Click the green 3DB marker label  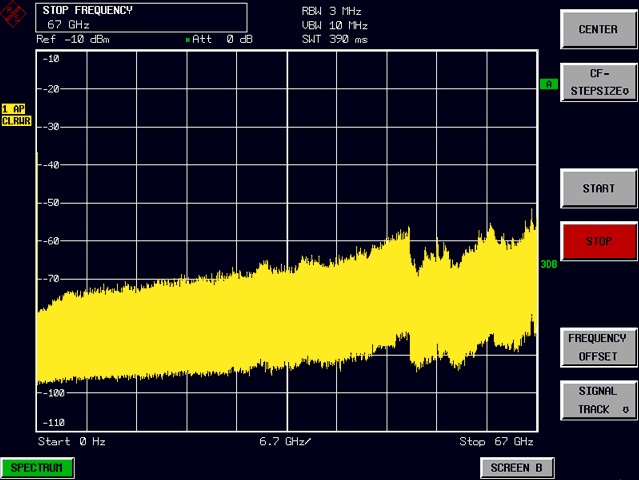coord(548,265)
